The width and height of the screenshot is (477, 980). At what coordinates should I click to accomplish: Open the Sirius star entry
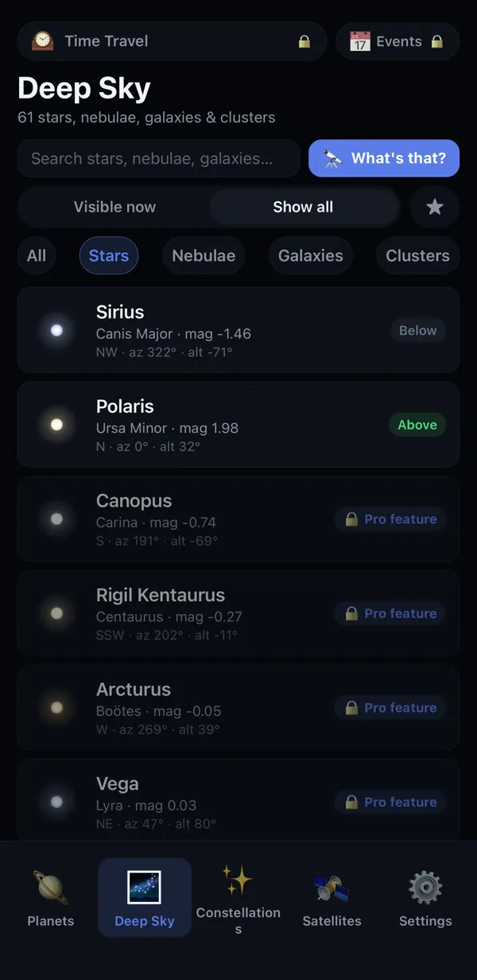[238, 330]
